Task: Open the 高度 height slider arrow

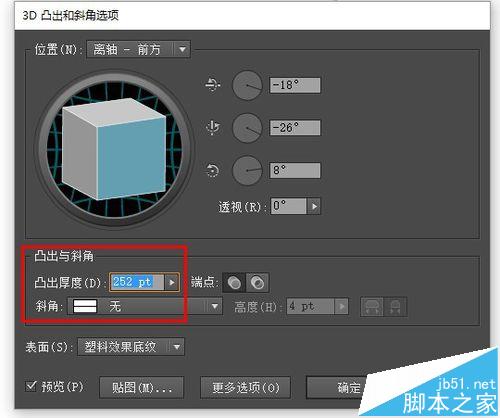Action: pyautogui.click(x=341, y=306)
